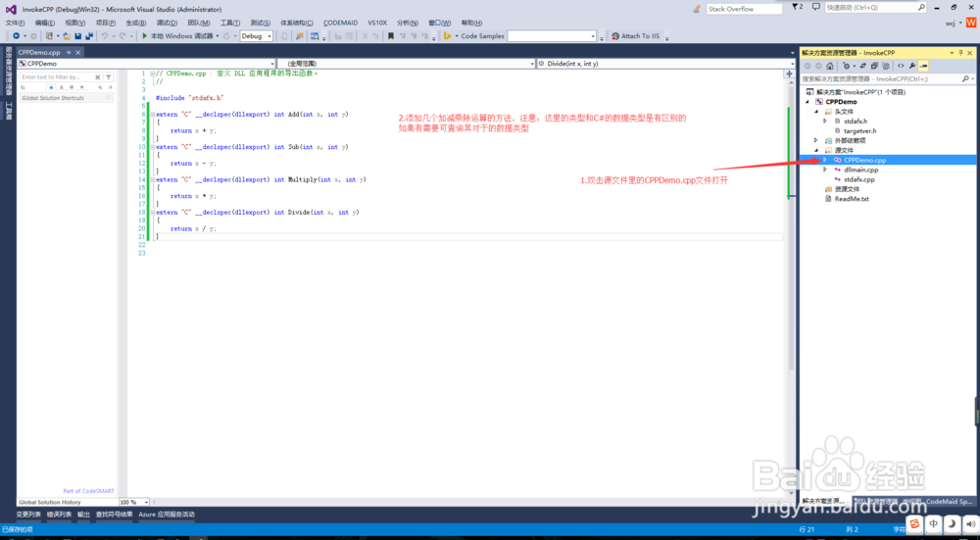The height and width of the screenshot is (540, 980).
Task: Open the CPPDemo project scope dropdown
Action: [147, 64]
